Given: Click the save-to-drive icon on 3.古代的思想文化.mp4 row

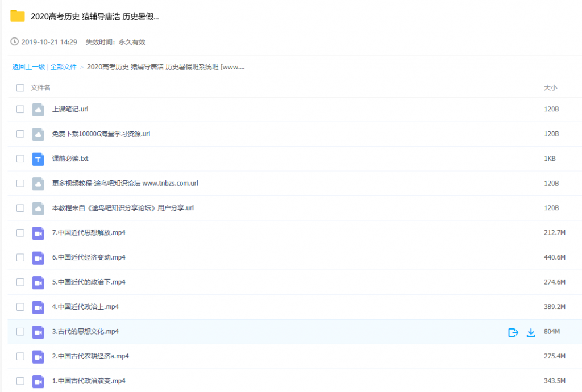Looking at the screenshot, I should point(513,332).
